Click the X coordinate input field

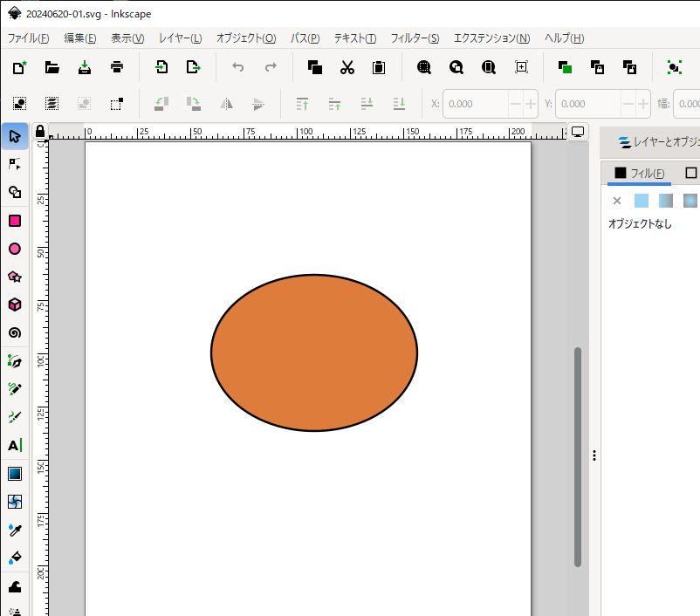(470, 104)
